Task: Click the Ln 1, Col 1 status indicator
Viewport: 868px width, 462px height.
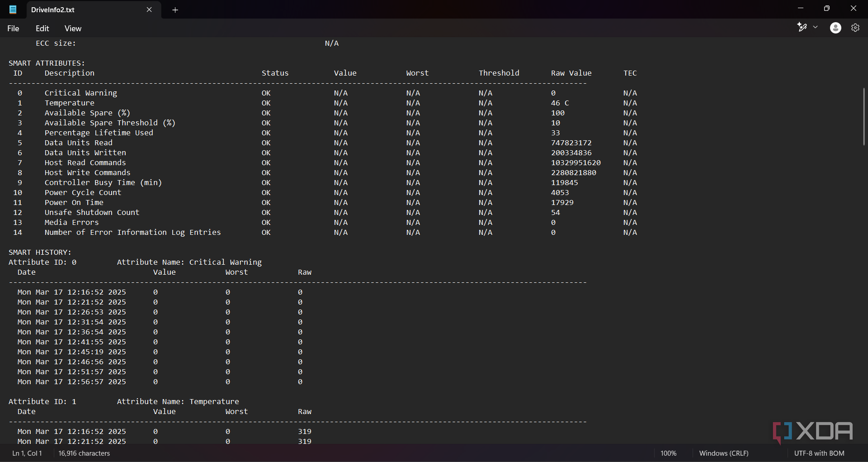Action: (x=27, y=453)
